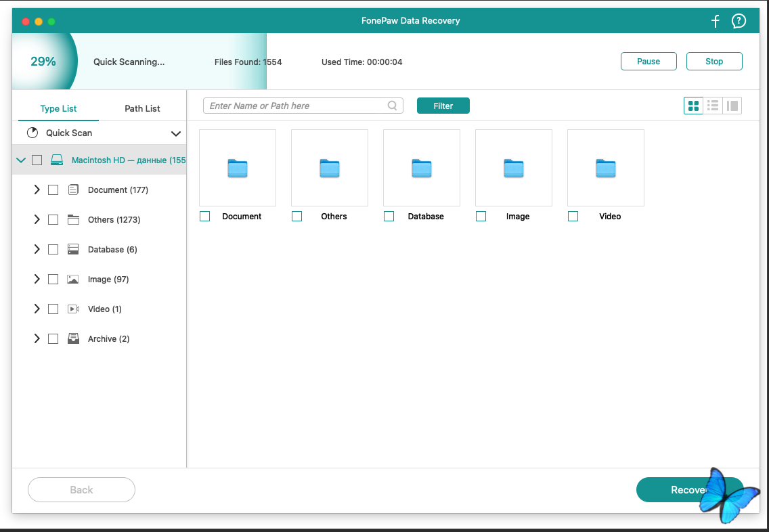Click the search magnifier icon

(393, 106)
